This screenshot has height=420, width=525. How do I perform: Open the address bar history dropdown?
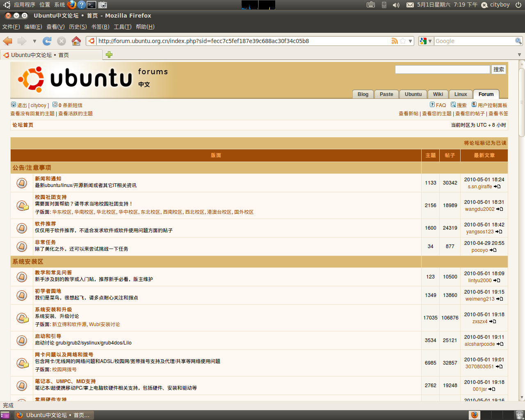[x=410, y=41]
